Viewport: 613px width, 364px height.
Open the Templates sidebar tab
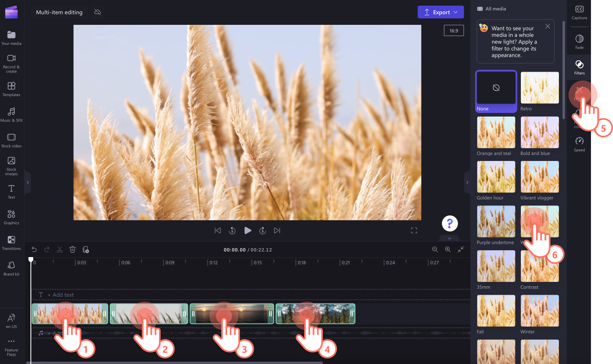(11, 89)
